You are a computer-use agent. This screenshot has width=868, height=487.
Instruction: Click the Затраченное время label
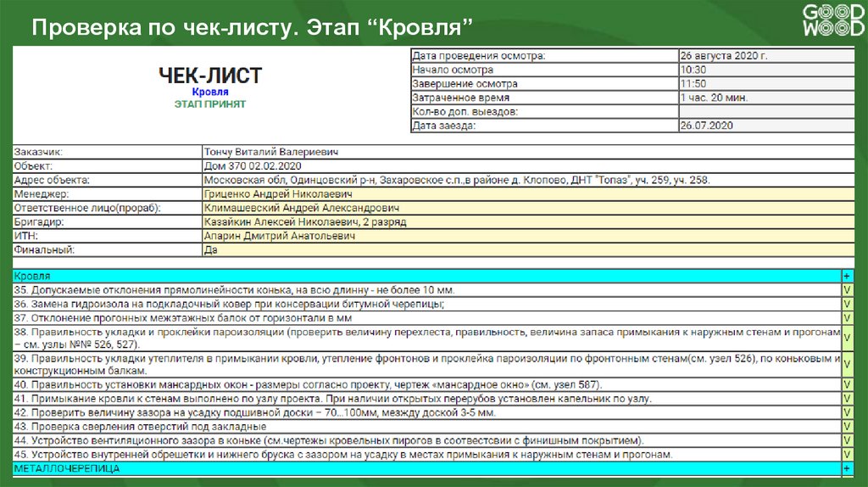point(460,98)
